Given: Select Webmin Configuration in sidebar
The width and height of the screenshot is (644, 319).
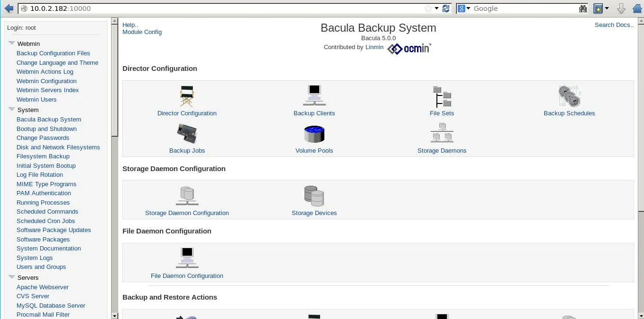Looking at the screenshot, I should tap(46, 81).
